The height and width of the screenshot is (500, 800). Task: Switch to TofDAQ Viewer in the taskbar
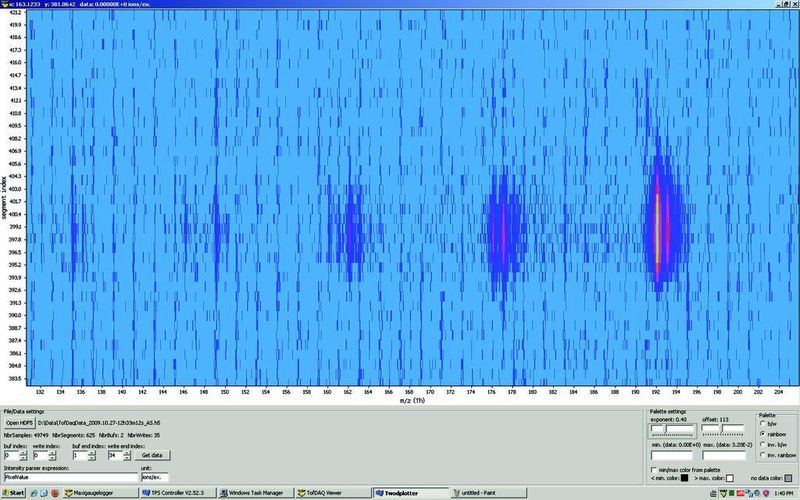point(334,493)
